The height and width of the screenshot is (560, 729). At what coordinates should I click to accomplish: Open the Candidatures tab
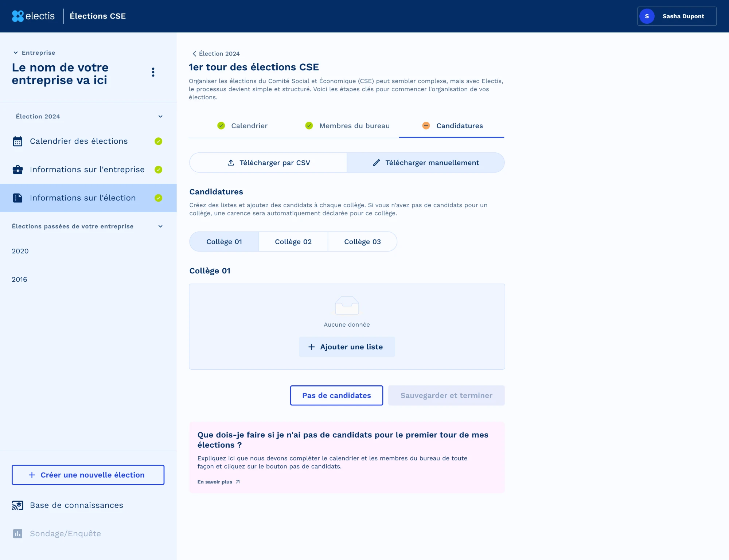coord(452,126)
